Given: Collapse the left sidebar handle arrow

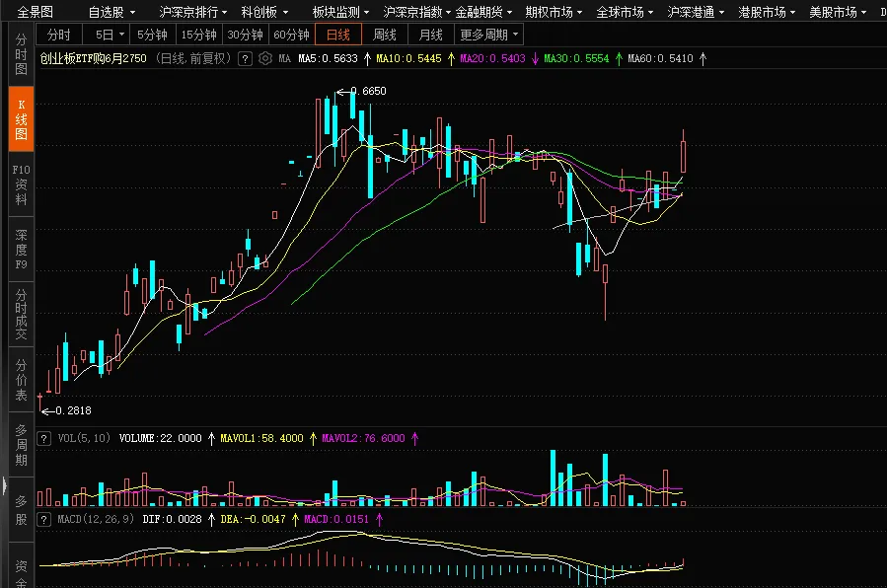Looking at the screenshot, I should coord(5,486).
